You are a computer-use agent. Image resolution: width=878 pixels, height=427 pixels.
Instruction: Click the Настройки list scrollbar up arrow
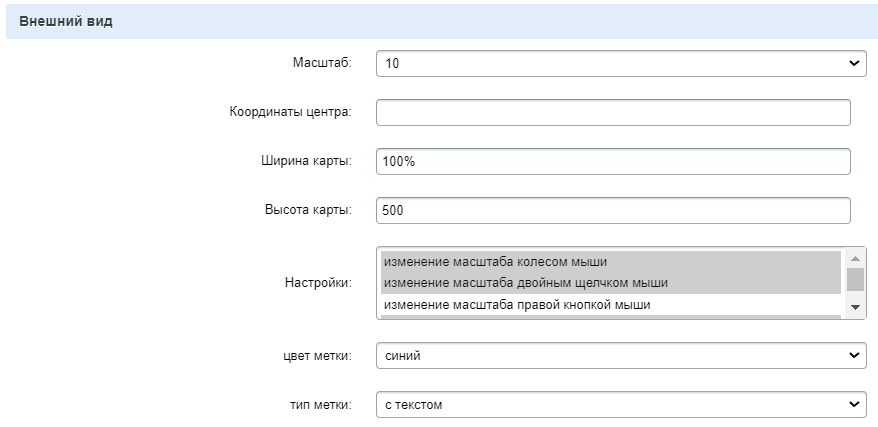(x=855, y=257)
